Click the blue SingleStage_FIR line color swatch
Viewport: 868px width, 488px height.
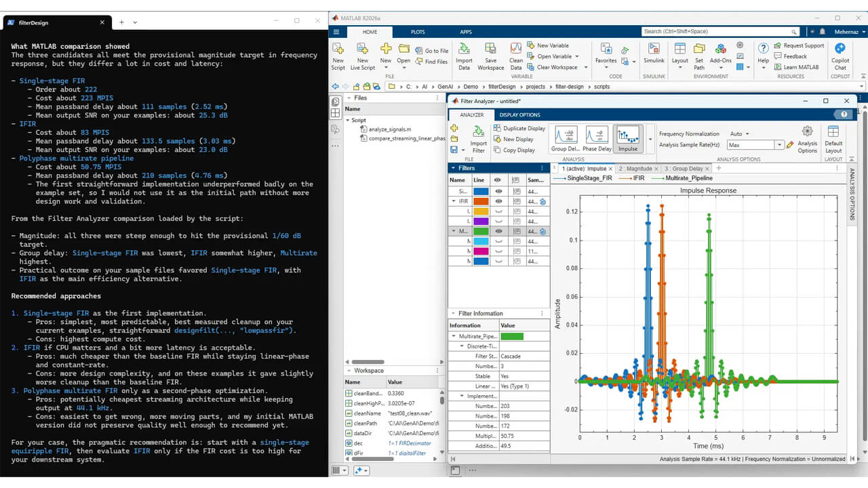point(481,192)
